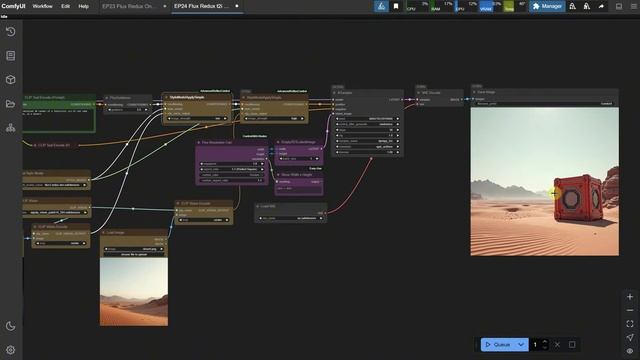
Task: Click the green prompt text box
Action: [57, 119]
